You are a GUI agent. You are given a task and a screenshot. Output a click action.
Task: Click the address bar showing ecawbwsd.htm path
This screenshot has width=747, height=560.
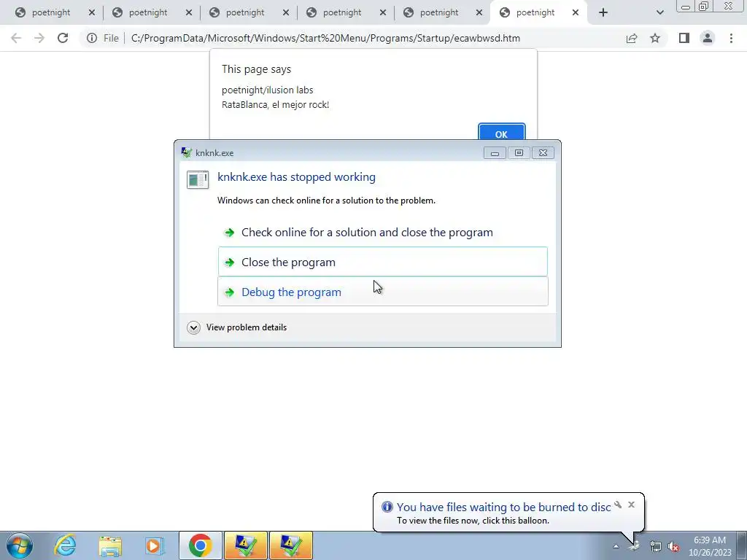point(325,38)
